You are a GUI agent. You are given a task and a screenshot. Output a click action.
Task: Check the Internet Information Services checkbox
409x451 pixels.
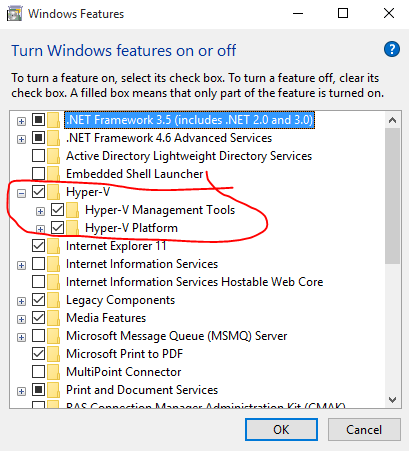click(x=38, y=264)
